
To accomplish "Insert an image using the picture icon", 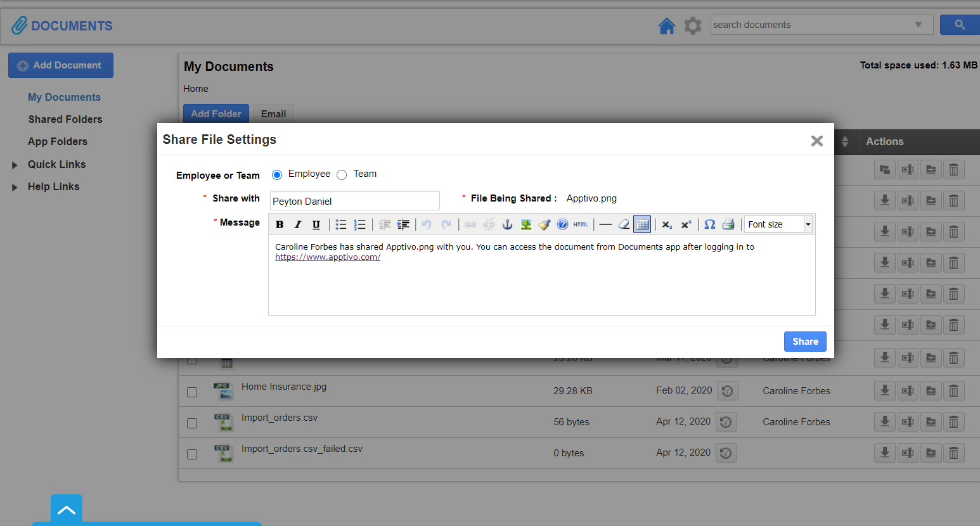I will pyautogui.click(x=525, y=224).
